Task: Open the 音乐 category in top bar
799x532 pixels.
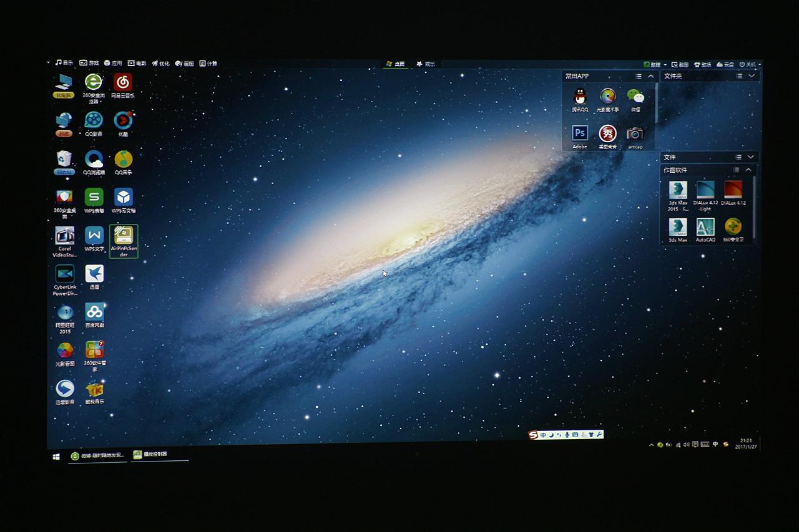Action: pyautogui.click(x=64, y=63)
